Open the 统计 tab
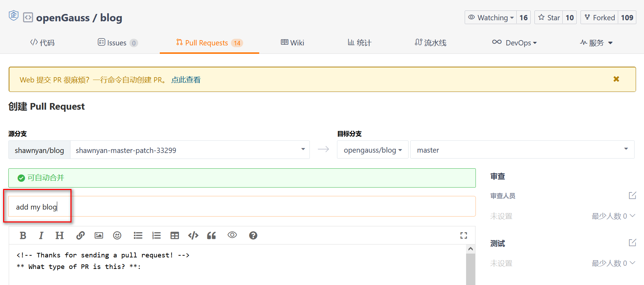644x285 pixels. coord(359,43)
